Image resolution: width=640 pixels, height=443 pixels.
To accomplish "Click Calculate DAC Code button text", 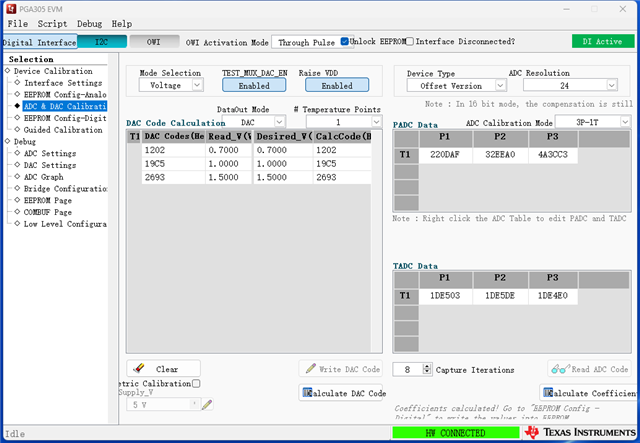I will click(349, 393).
